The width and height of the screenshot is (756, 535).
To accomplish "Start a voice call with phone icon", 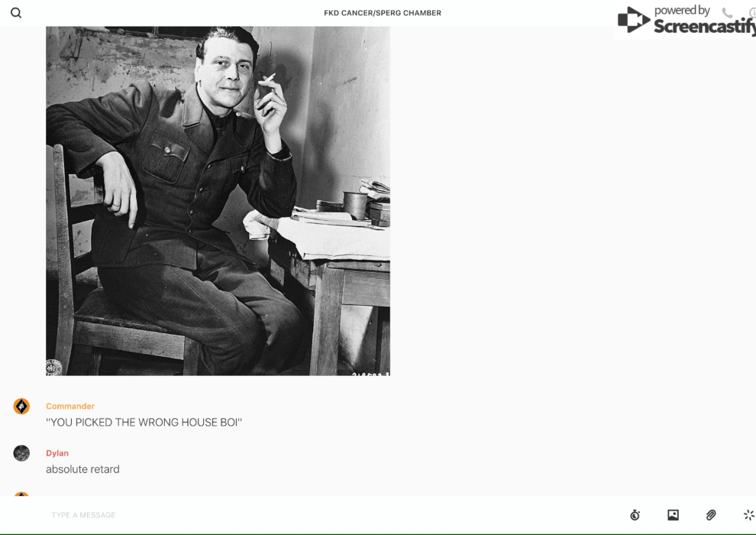I will pos(727,12).
